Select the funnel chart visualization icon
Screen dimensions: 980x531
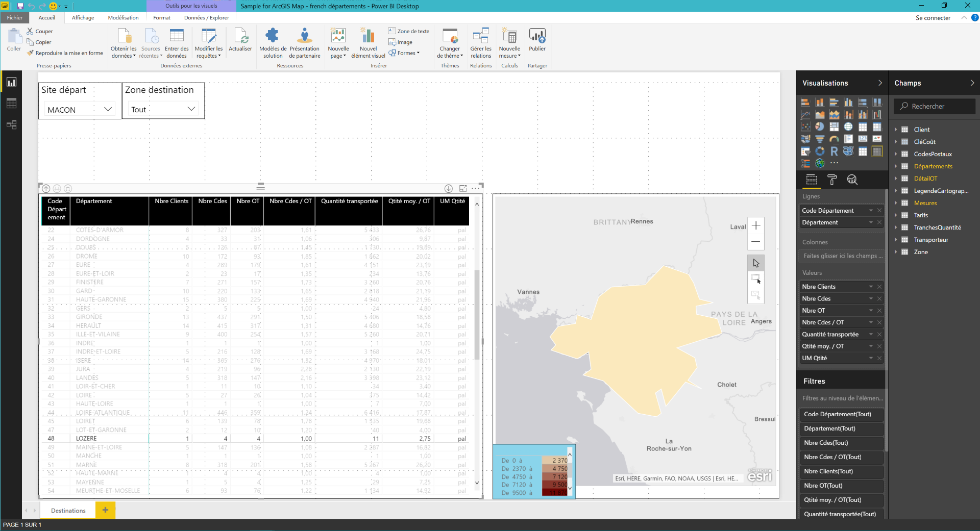point(820,139)
